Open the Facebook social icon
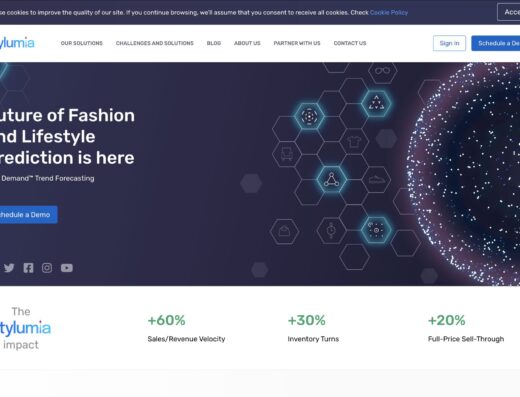The height and width of the screenshot is (397, 520). [28, 268]
